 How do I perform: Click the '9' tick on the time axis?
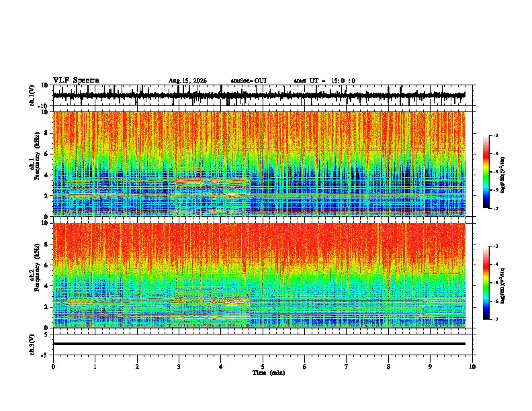430,367
